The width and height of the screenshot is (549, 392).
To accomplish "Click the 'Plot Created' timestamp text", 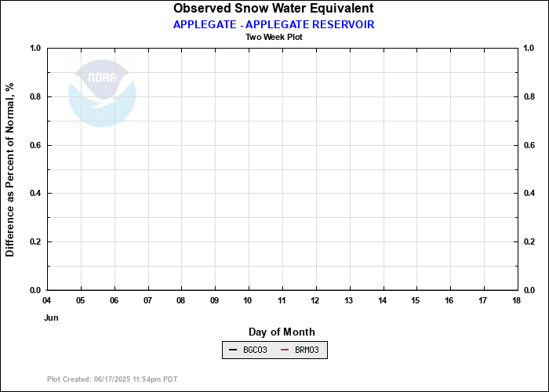I will coord(112,379).
